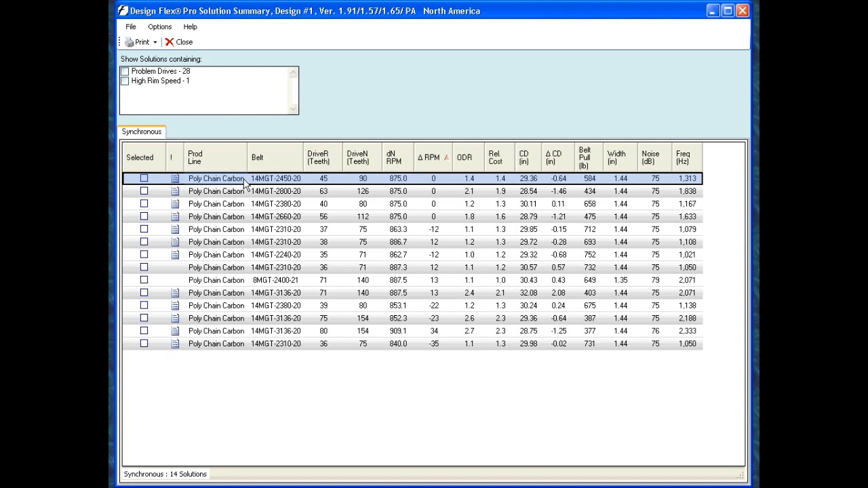Open notes icon in the 863.3 RPM row

(175, 230)
